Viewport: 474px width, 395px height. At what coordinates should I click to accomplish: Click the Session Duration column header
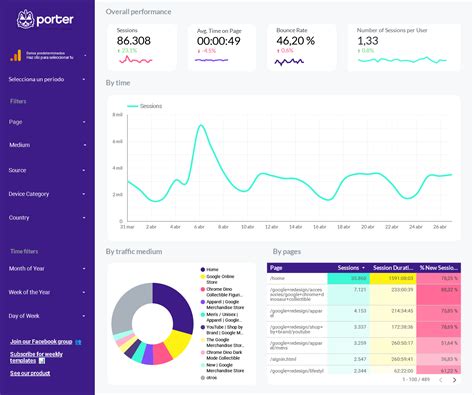point(393,268)
